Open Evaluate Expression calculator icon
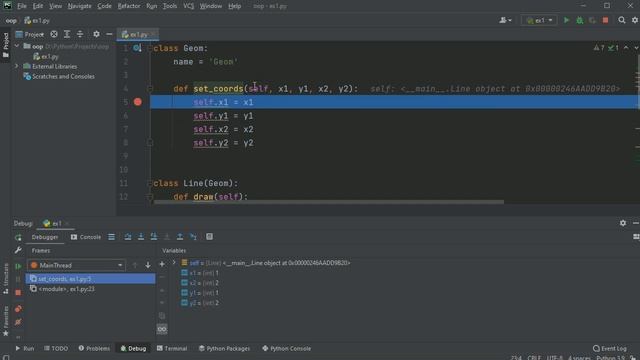This screenshot has width=640, height=360. 209,237
